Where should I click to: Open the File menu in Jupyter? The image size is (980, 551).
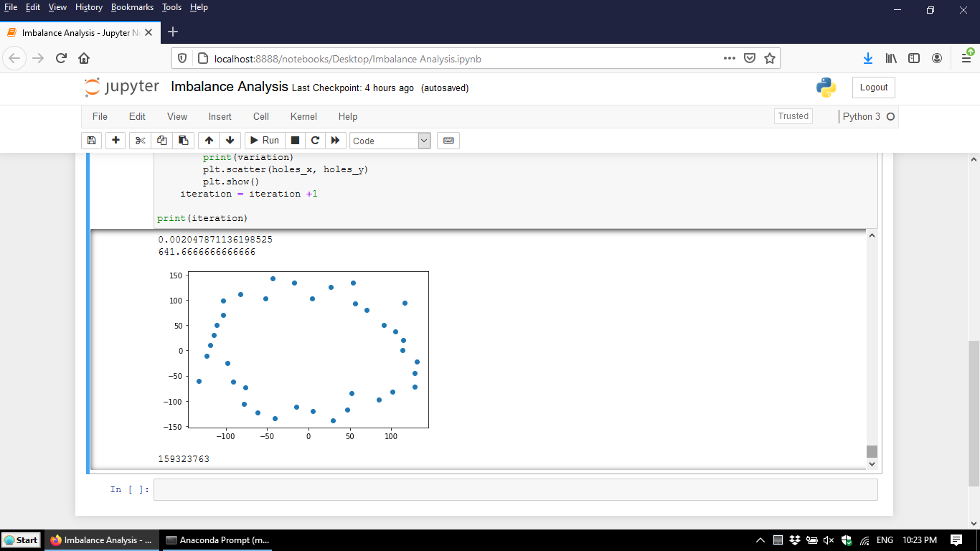pyautogui.click(x=100, y=116)
